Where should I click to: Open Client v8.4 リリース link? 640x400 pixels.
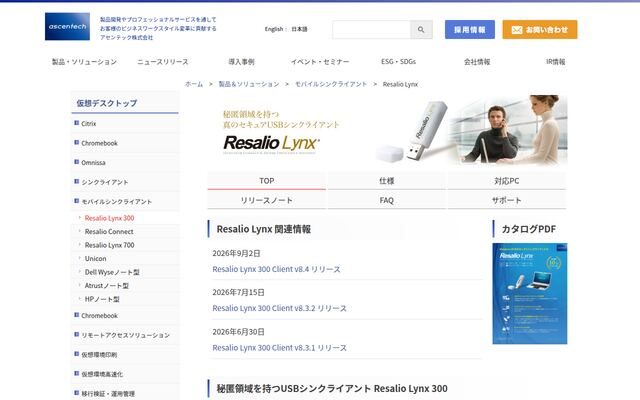(x=276, y=269)
